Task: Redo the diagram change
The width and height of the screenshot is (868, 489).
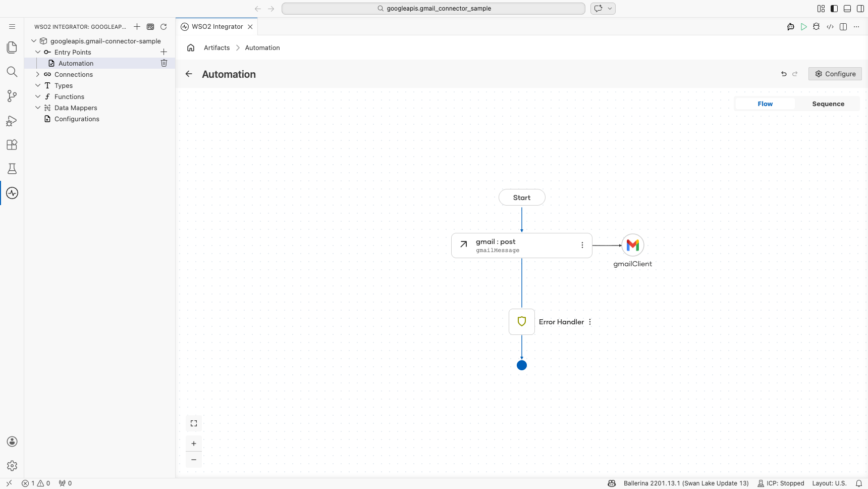Action: pyautogui.click(x=795, y=74)
